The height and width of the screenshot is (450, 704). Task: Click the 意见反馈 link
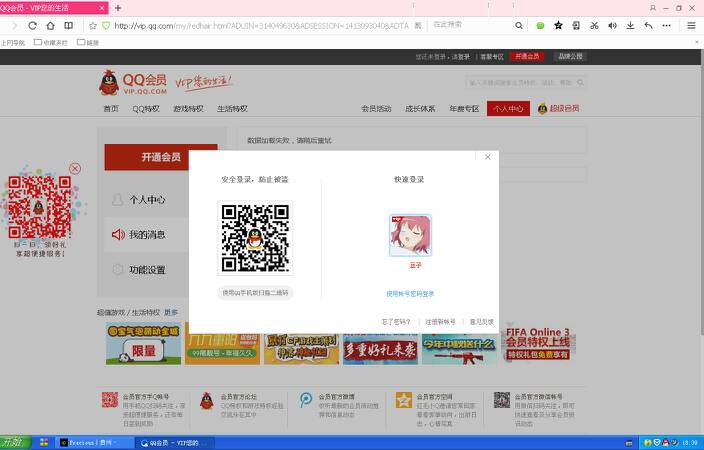click(x=481, y=322)
